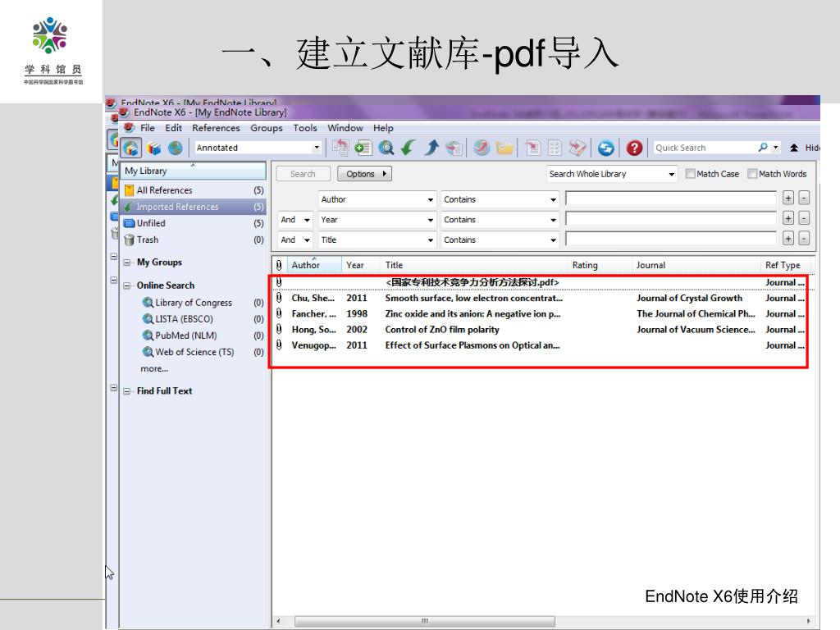Click the Author search text field
Viewport: 840px width, 630px height.
(x=670, y=199)
